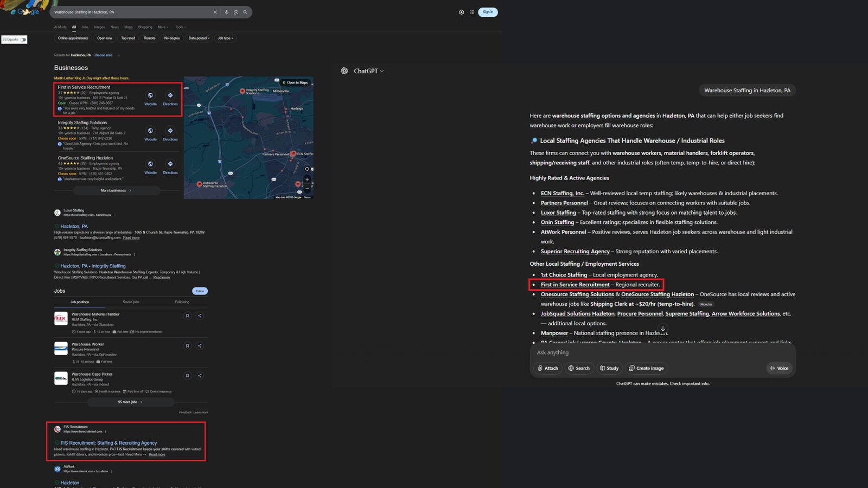Expand the Job type dropdown
This screenshot has height=488, width=868.
225,38
